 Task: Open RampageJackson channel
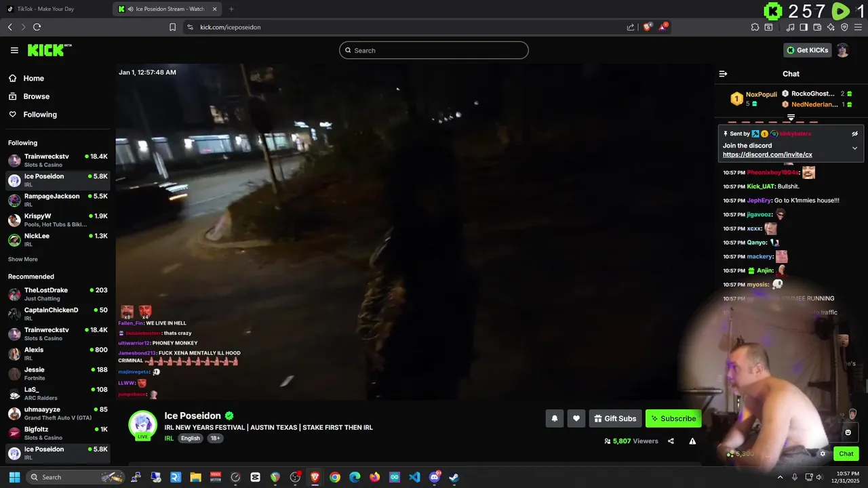58,200
